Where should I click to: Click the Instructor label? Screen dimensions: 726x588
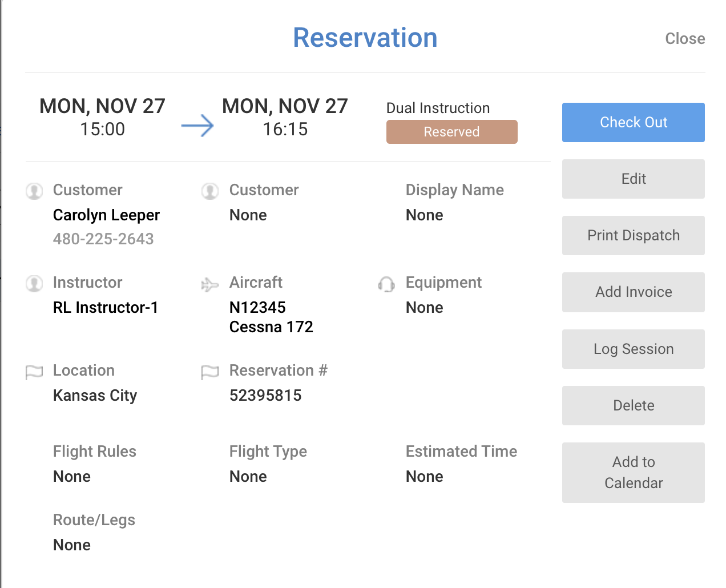coord(87,283)
